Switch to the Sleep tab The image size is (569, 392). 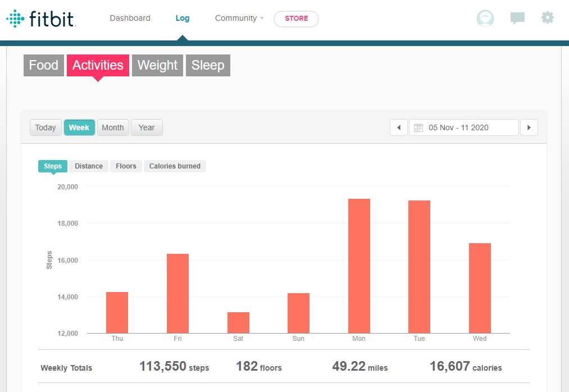click(208, 65)
